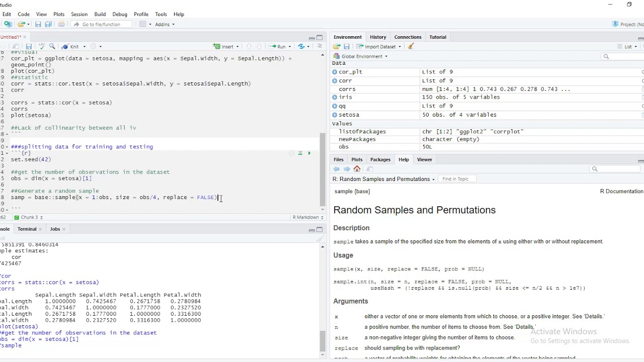Viewport: 644px width, 362px height.
Task: Clear environment objects with broom icon
Action: 411,46
